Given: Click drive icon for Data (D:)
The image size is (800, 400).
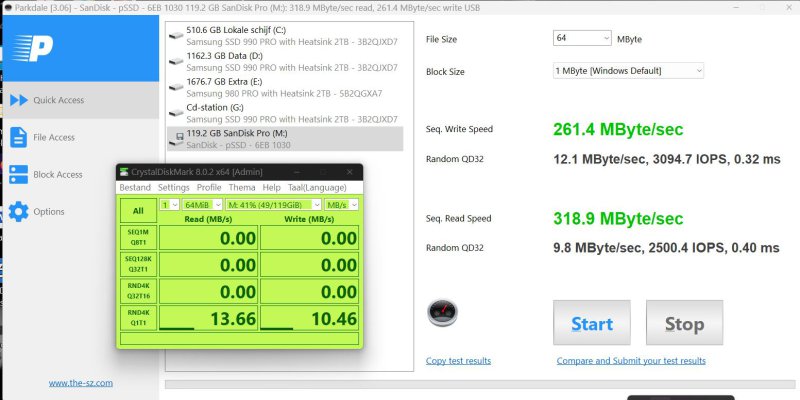Looking at the screenshot, I should point(176,61).
